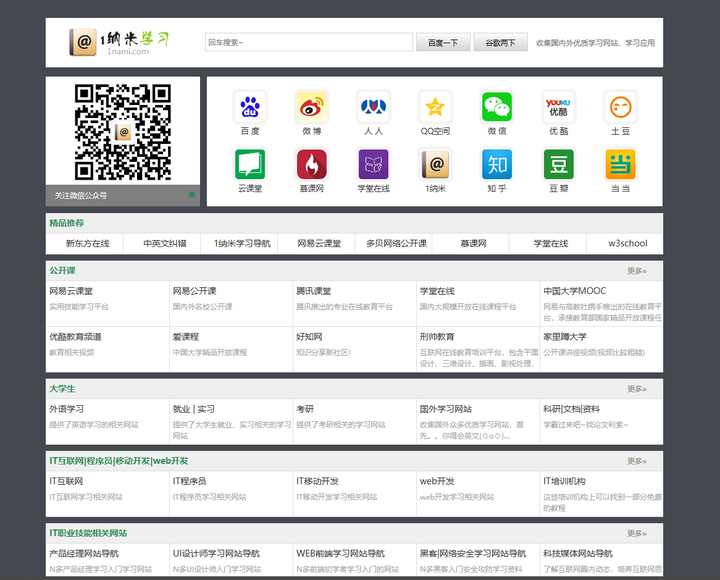Select the 多贝网络公开课 tab
Image resolution: width=720 pixels, height=580 pixels.
click(394, 243)
